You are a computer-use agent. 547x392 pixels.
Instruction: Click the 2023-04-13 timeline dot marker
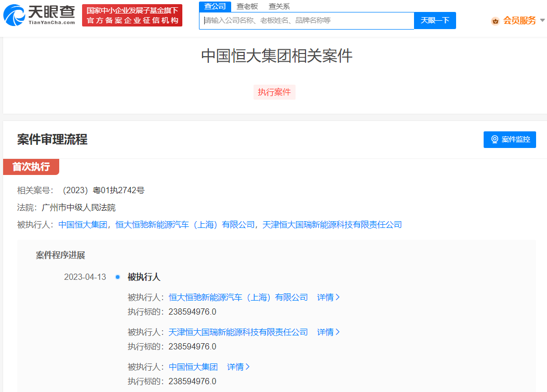click(x=117, y=277)
